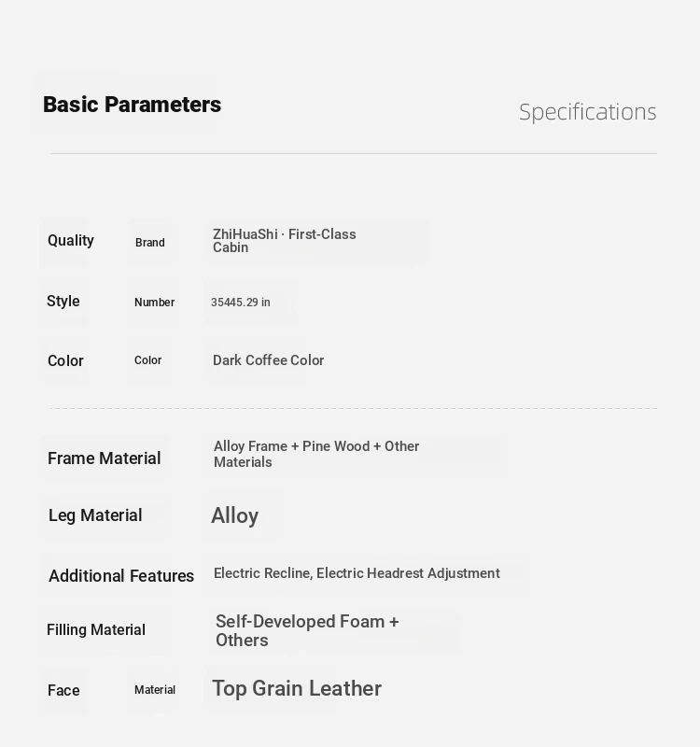Click the Frame Material label
The height and width of the screenshot is (747, 700).
104,458
